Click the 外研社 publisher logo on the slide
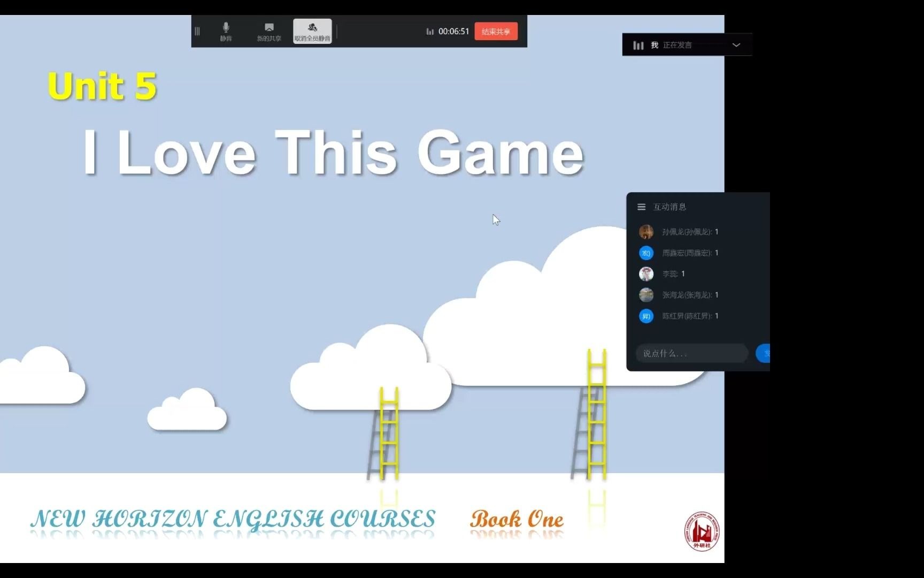Viewport: 924px width, 578px height. (702, 531)
